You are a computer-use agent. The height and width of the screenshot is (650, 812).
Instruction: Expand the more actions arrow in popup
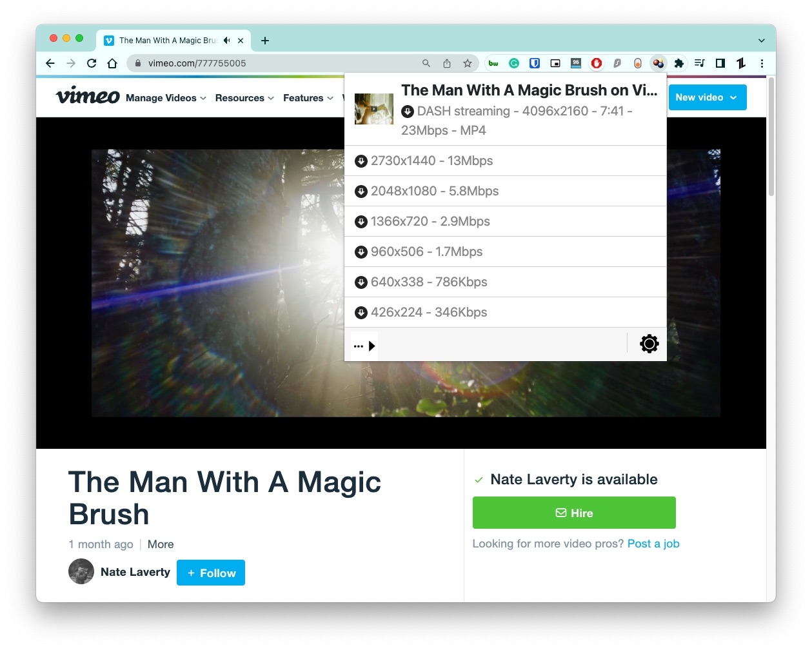364,346
